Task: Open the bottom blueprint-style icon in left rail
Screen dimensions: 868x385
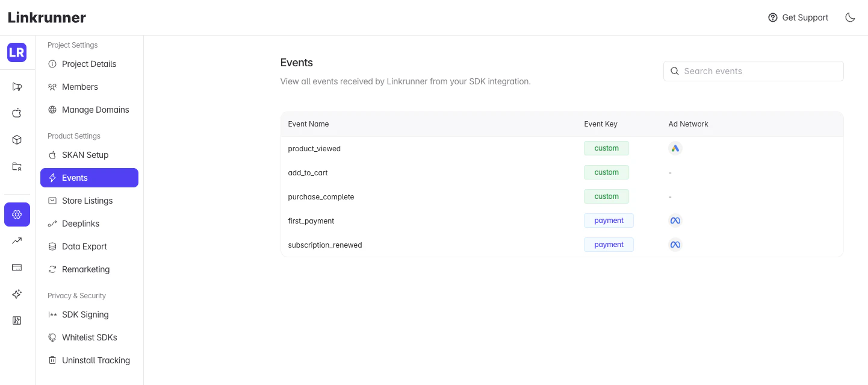Action: pos(17,321)
